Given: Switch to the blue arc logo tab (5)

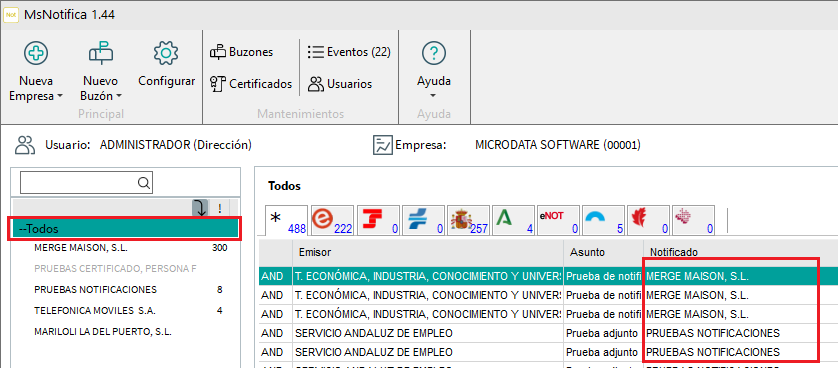Looking at the screenshot, I should coord(603,220).
